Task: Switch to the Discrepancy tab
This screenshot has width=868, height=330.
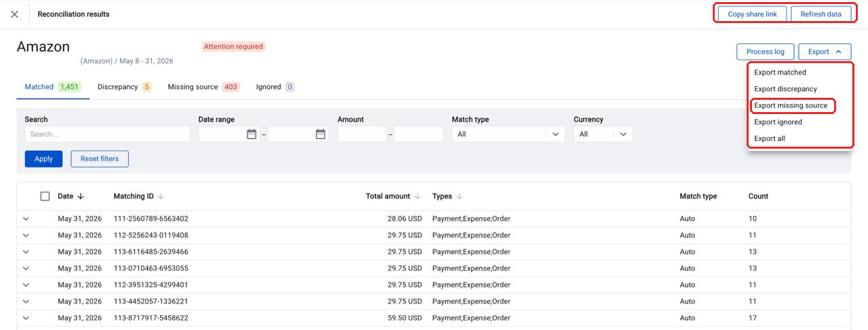Action: click(124, 87)
